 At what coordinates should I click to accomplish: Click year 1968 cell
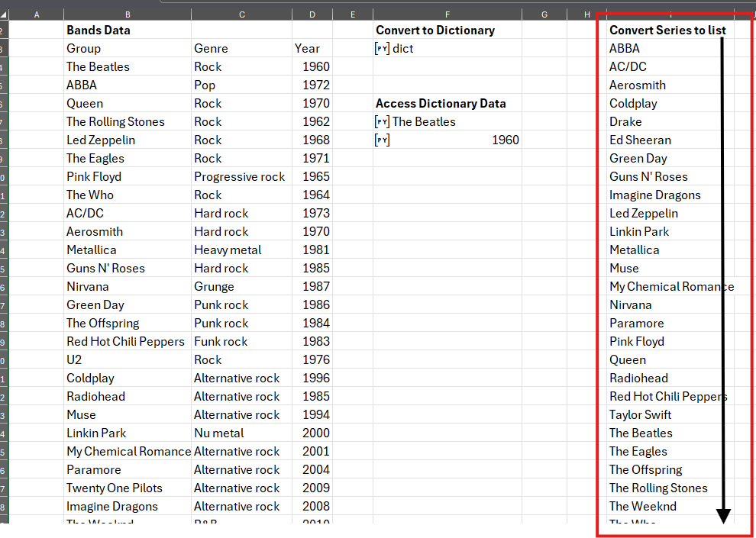[312, 140]
